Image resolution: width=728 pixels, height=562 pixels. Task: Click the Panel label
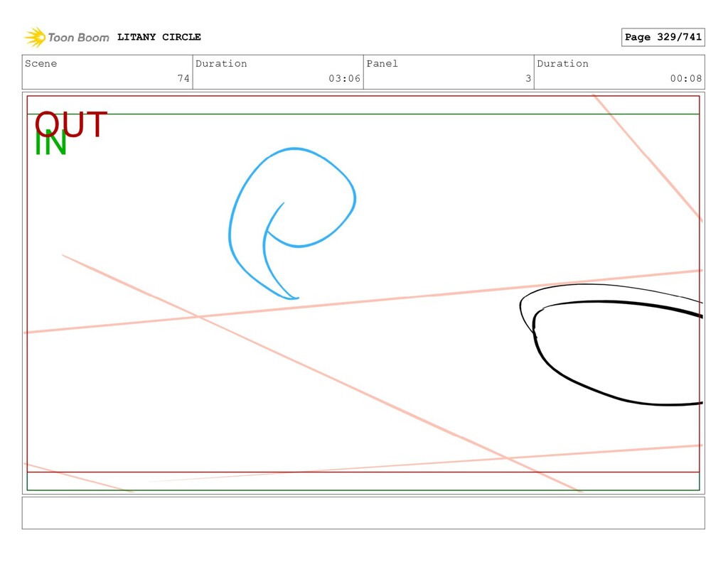[382, 63]
